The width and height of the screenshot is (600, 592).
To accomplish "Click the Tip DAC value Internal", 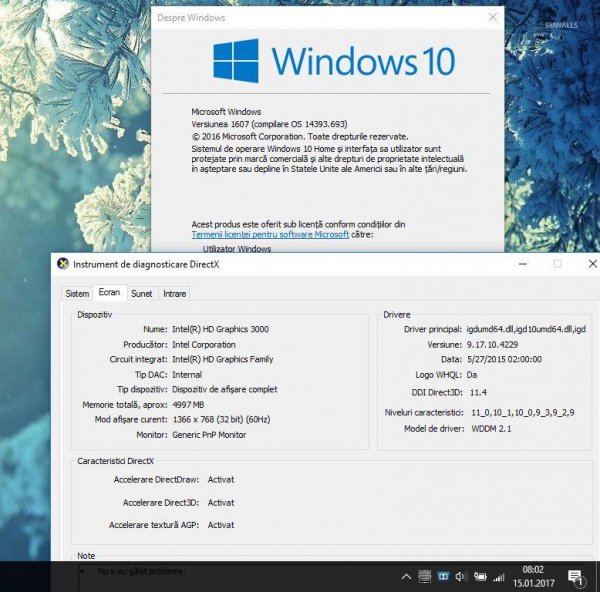I will tap(187, 375).
